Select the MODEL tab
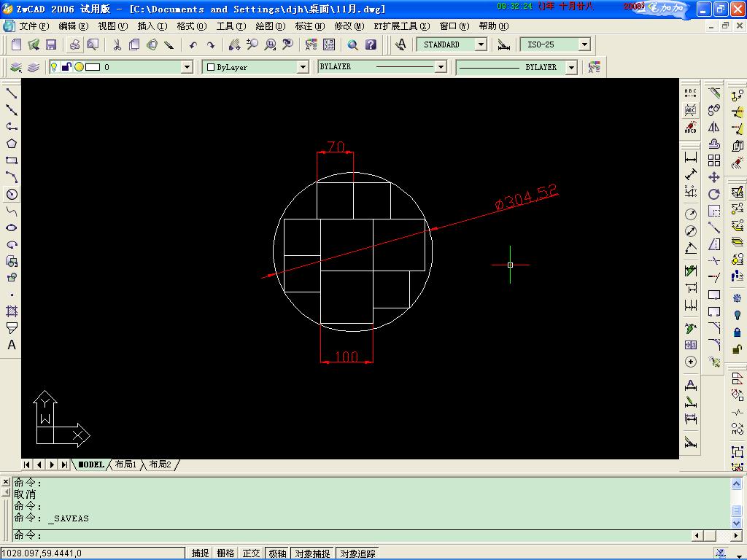The width and height of the screenshot is (747, 560). click(x=91, y=464)
